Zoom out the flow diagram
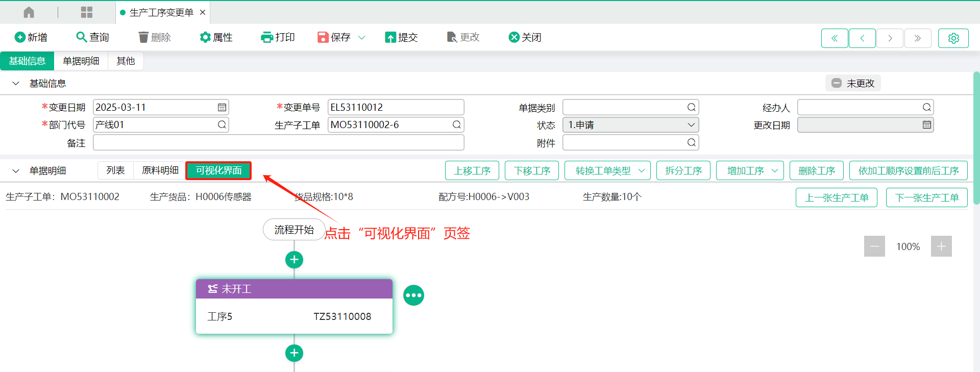This screenshot has height=372, width=980. (874, 246)
